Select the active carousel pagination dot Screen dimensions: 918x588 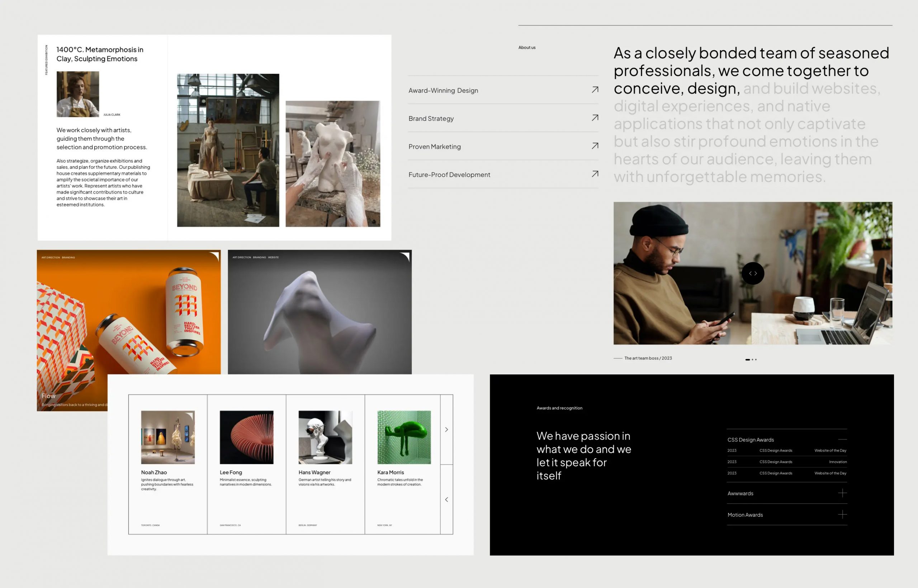[x=748, y=360]
